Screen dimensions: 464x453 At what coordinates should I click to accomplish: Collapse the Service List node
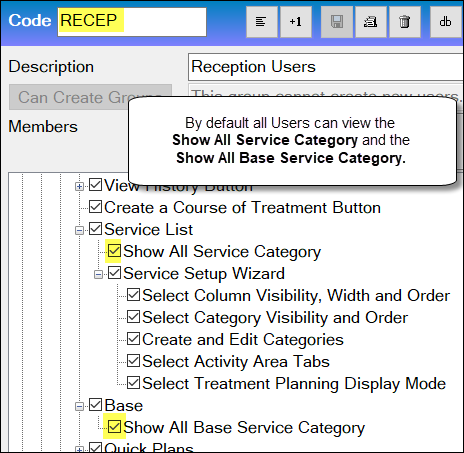click(x=79, y=230)
